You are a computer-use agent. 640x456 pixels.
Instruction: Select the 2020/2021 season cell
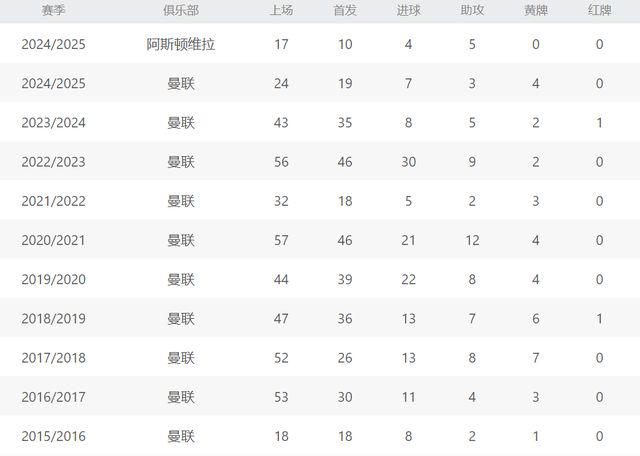click(54, 240)
